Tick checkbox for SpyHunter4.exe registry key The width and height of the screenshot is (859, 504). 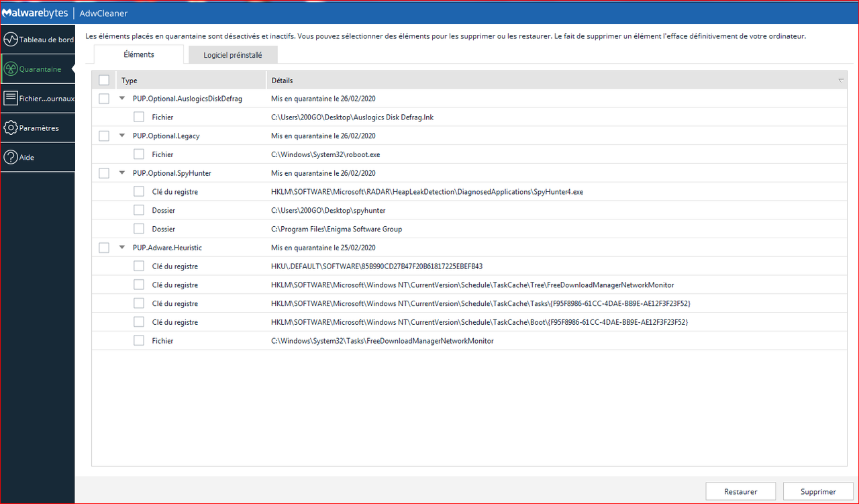139,191
